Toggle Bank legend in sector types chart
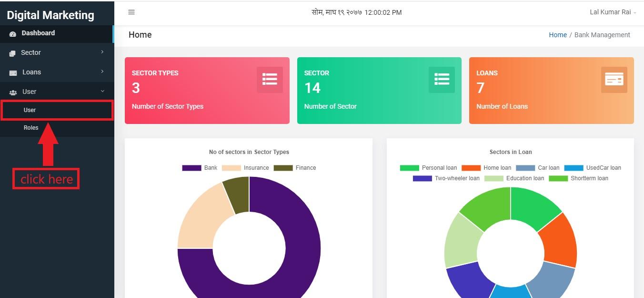The image size is (644, 298). coord(200,168)
